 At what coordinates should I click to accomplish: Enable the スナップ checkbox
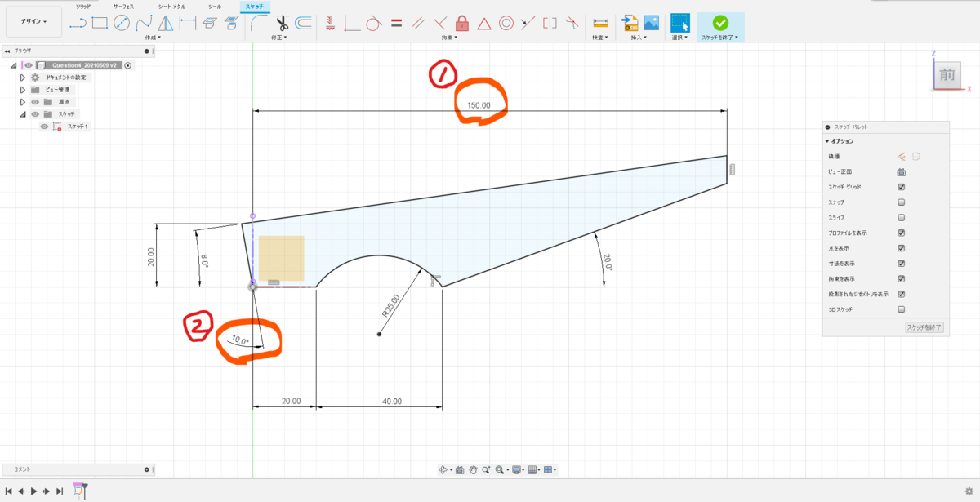pos(902,202)
